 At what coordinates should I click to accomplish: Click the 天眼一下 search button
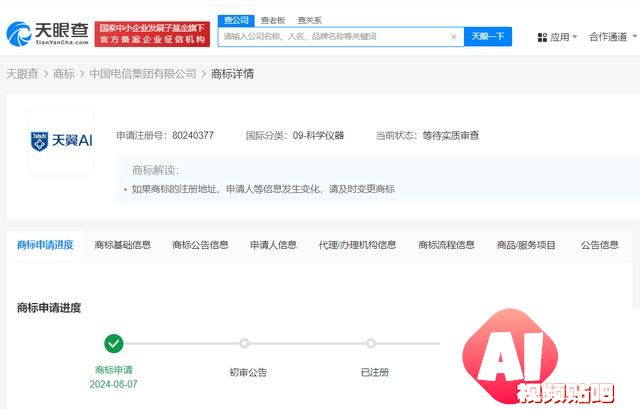488,37
